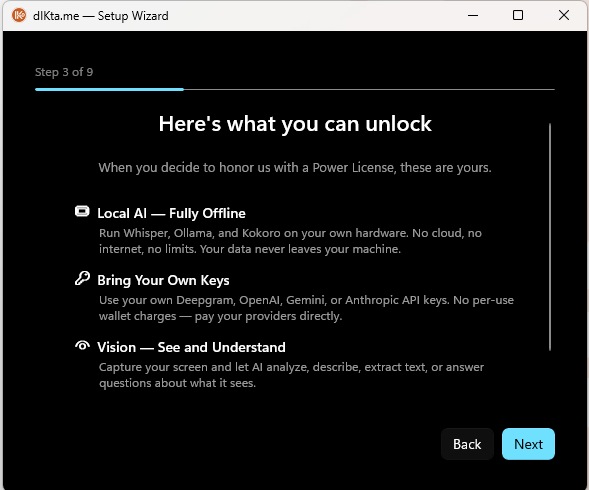The width and height of the screenshot is (589, 490).
Task: Go back with the Back button
Action: pos(467,444)
